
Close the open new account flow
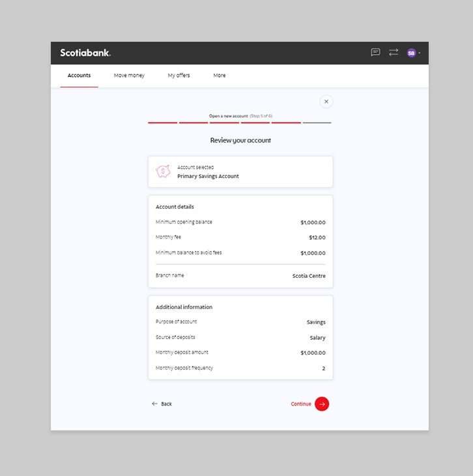click(x=326, y=101)
